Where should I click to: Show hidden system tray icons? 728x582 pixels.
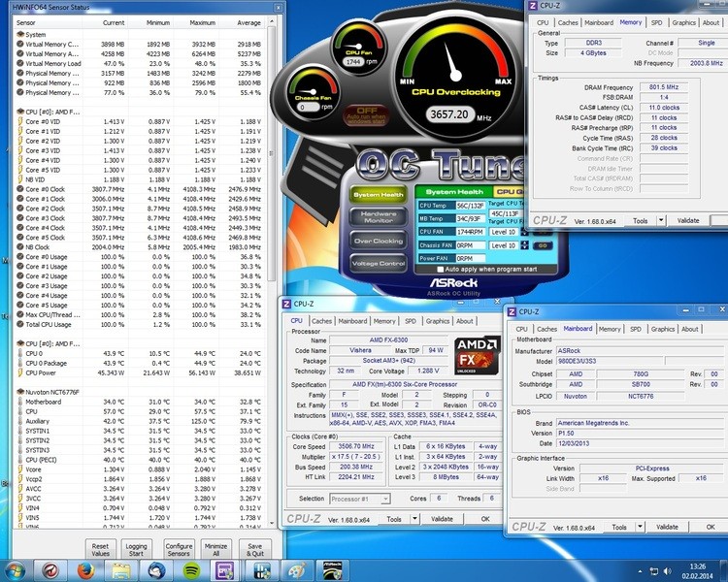point(641,571)
